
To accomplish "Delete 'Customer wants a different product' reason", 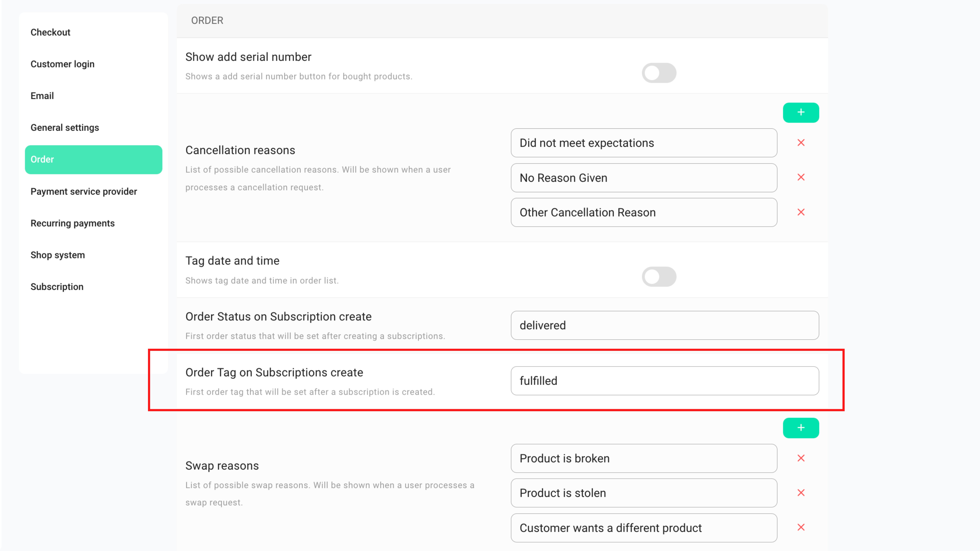I will point(801,527).
